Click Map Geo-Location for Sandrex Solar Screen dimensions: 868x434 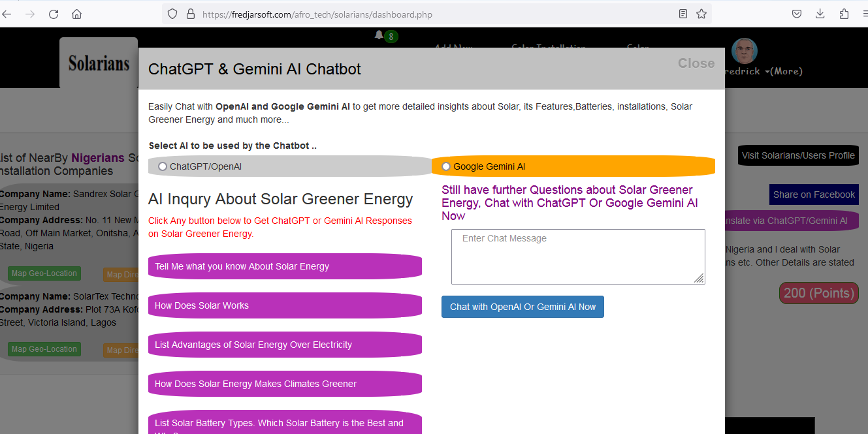pyautogui.click(x=44, y=273)
